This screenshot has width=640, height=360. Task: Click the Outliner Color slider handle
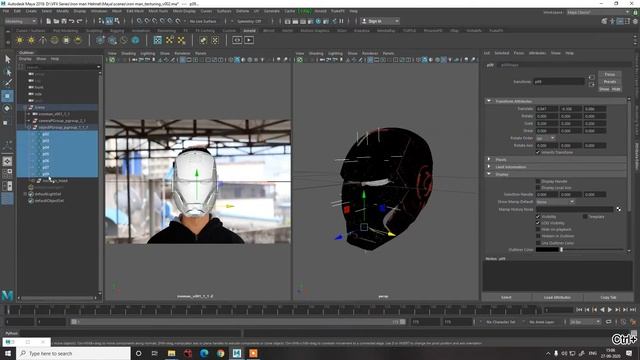point(561,249)
